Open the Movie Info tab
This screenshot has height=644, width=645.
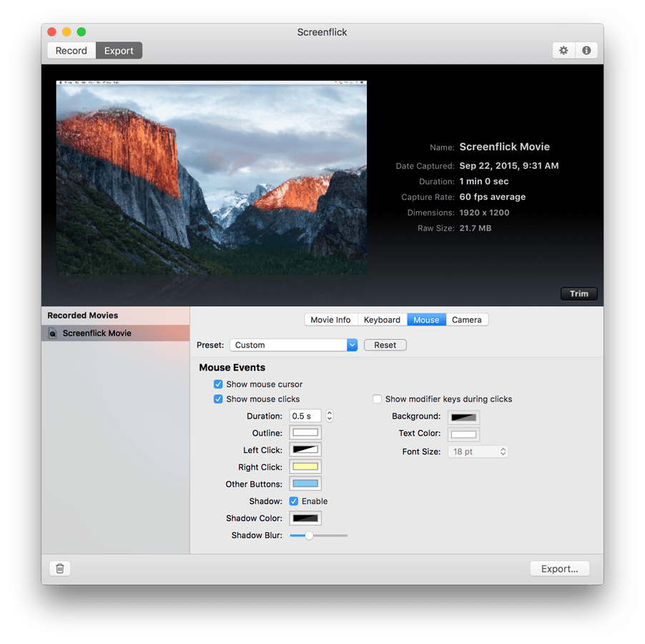tap(330, 320)
